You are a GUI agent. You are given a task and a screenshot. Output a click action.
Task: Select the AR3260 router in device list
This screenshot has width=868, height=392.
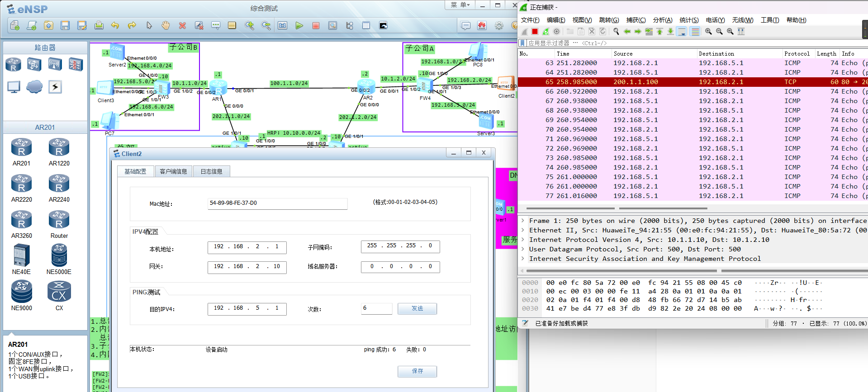coord(21,225)
